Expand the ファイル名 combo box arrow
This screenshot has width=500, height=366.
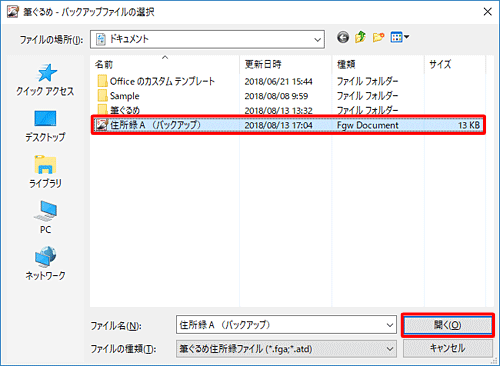(389, 325)
